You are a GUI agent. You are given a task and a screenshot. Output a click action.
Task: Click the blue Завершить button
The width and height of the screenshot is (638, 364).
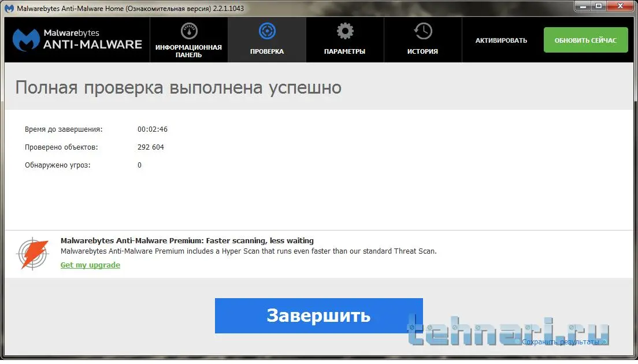point(318,315)
